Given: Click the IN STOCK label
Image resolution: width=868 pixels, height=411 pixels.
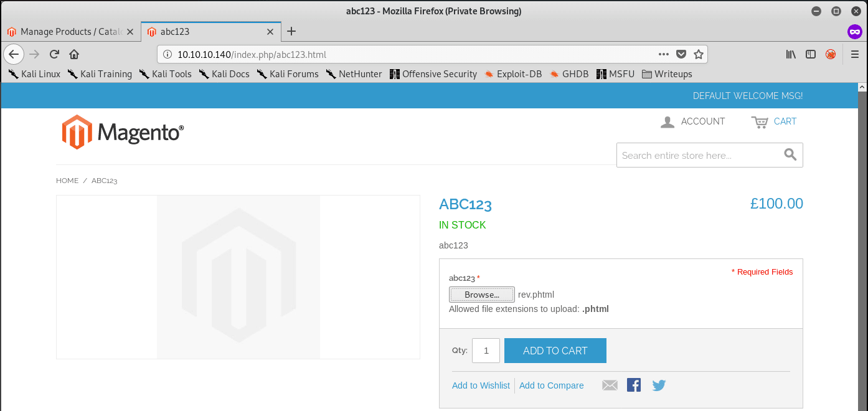Looking at the screenshot, I should tap(462, 225).
